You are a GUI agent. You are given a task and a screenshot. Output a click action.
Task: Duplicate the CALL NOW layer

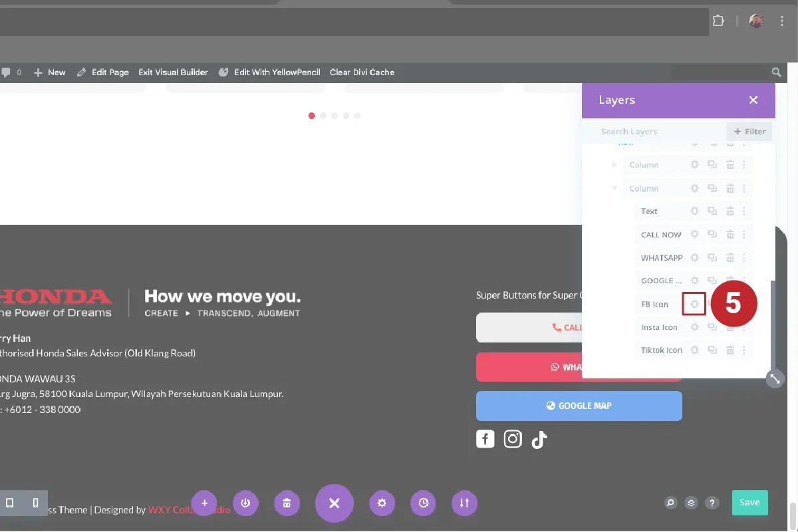click(x=712, y=234)
